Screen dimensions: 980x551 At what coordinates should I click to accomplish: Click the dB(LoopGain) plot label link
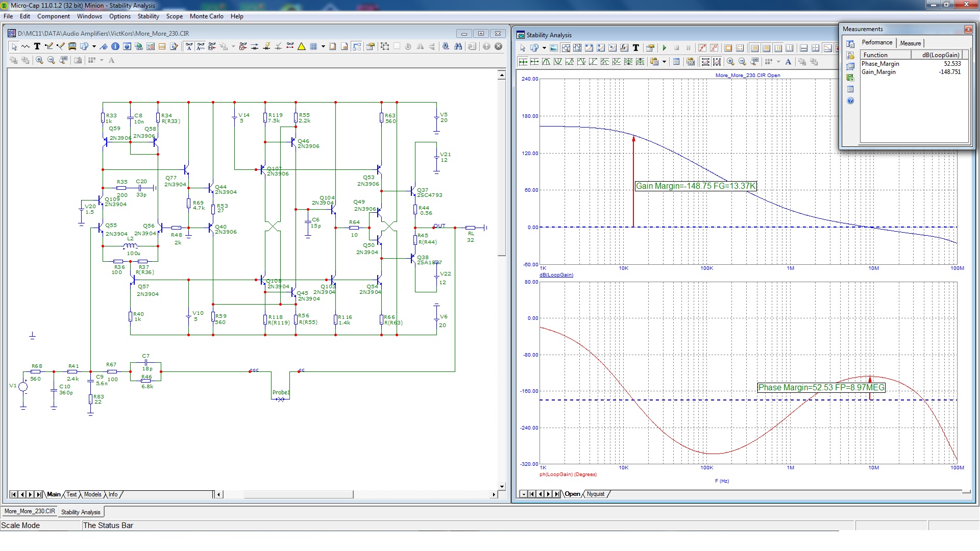point(556,275)
